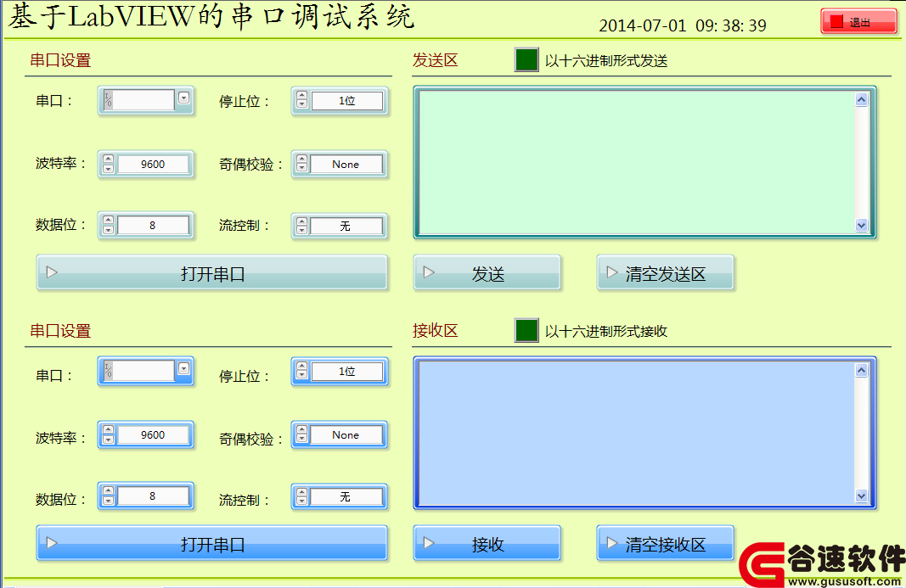Click upper 波特率 stepper arrows
Image resolution: width=906 pixels, height=588 pixels.
108,164
